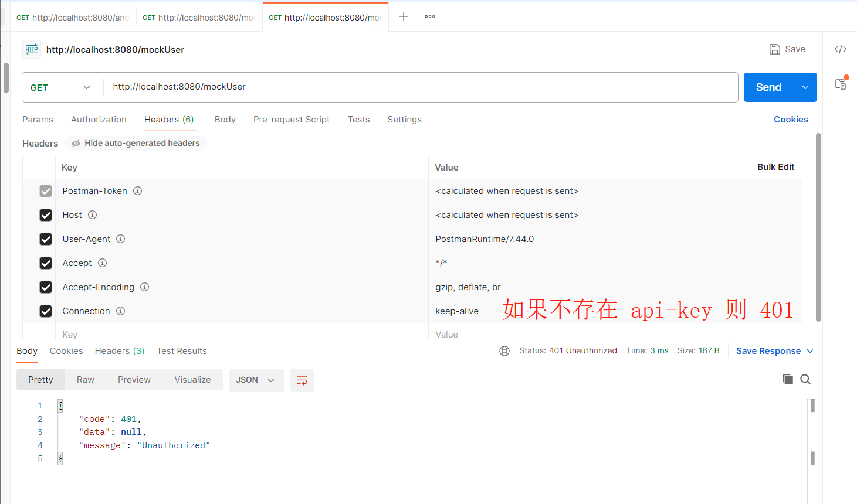This screenshot has height=504, width=857.
Task: Switch to the Authorization tab
Action: (x=99, y=120)
